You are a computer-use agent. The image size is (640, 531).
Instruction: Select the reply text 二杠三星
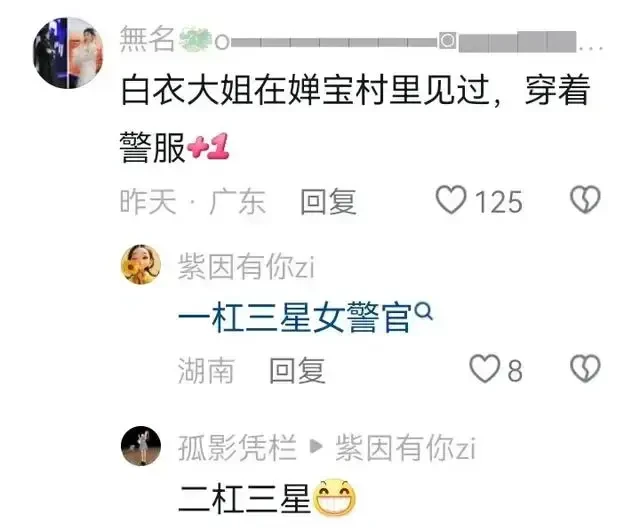pos(245,499)
